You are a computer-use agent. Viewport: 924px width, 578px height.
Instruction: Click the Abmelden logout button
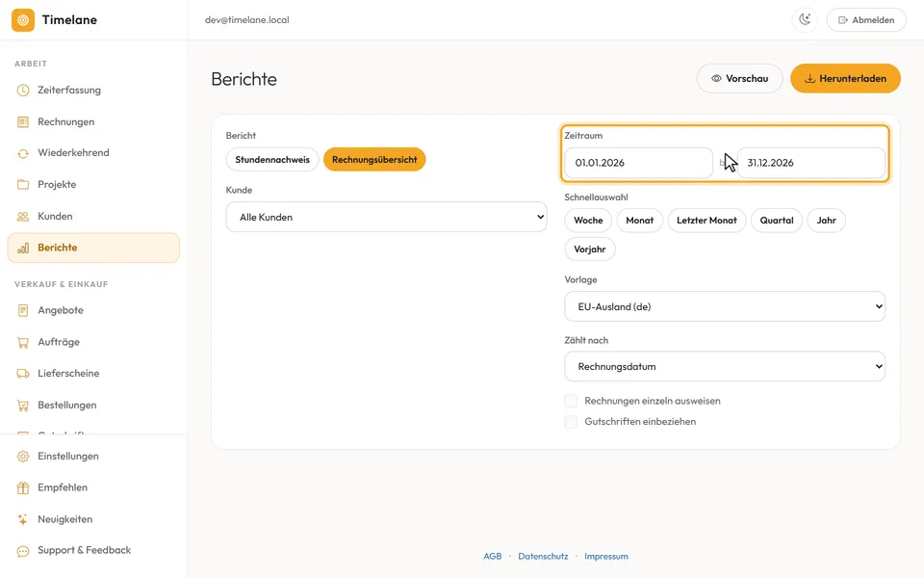click(866, 20)
